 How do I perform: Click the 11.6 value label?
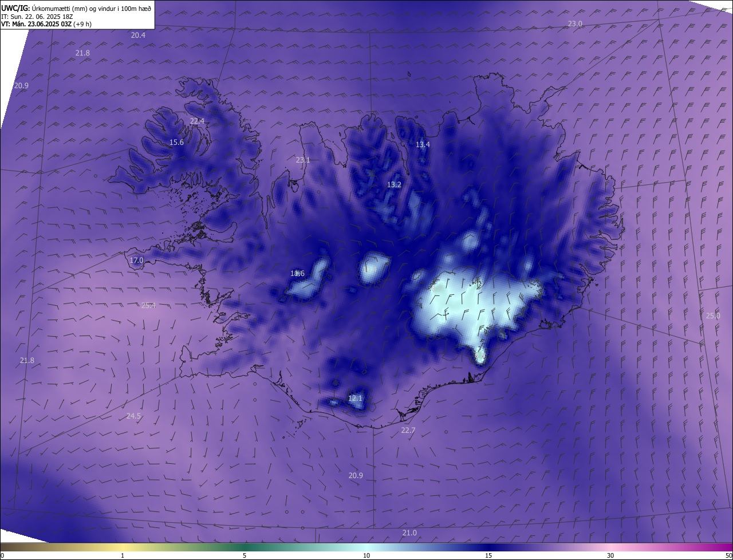(297, 274)
